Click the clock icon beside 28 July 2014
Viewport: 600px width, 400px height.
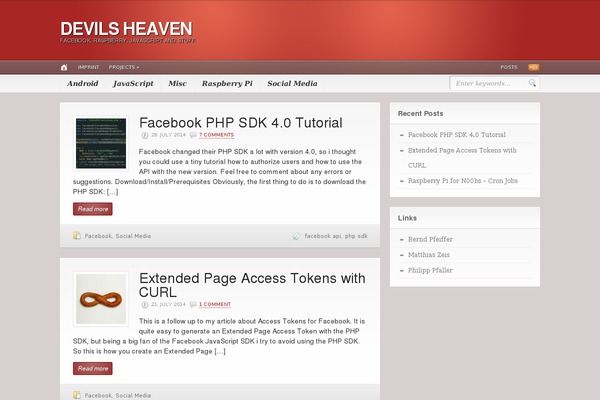click(x=145, y=135)
